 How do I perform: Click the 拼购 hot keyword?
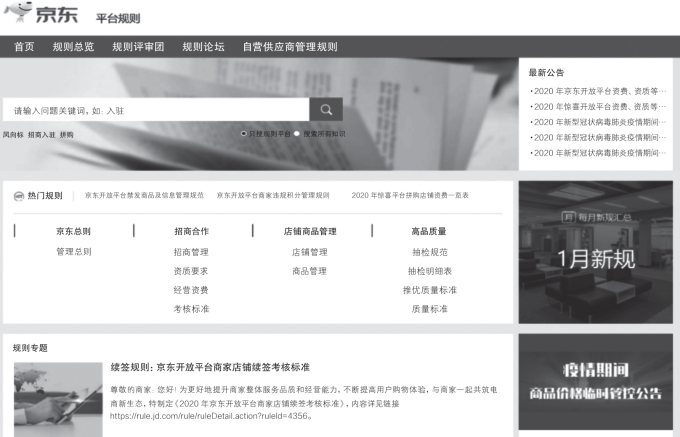point(66,135)
